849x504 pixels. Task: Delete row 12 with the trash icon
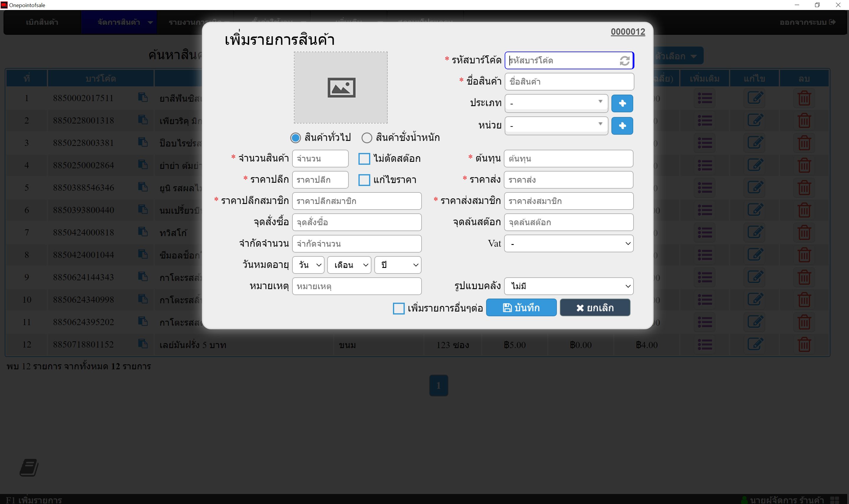(x=804, y=345)
